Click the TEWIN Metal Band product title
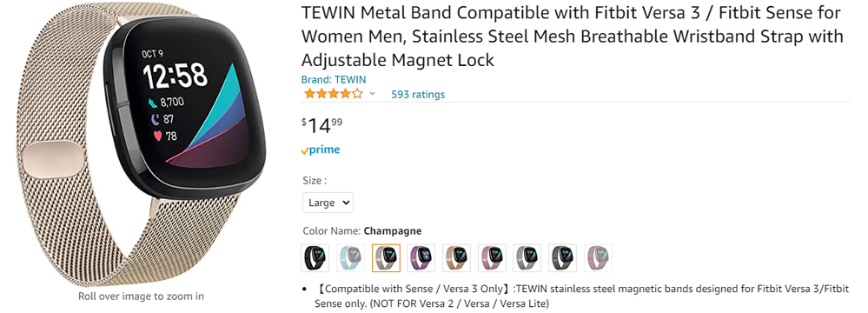 [x=573, y=36]
